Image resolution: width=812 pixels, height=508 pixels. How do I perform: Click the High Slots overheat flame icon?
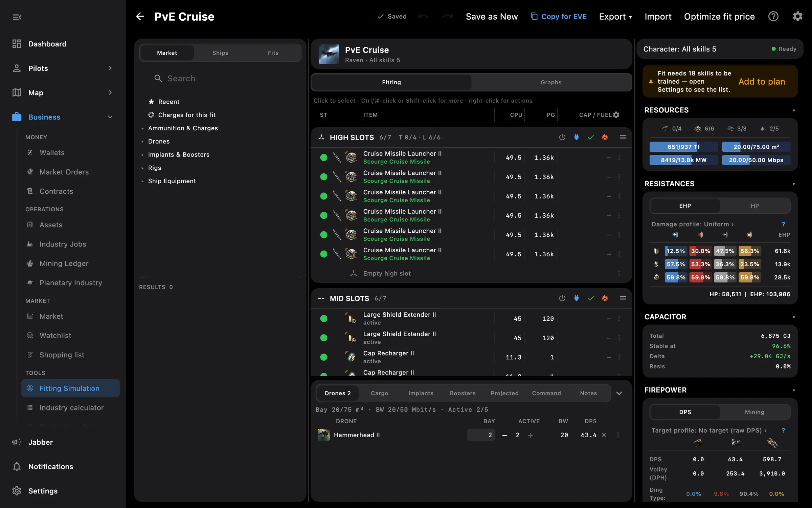(605, 137)
